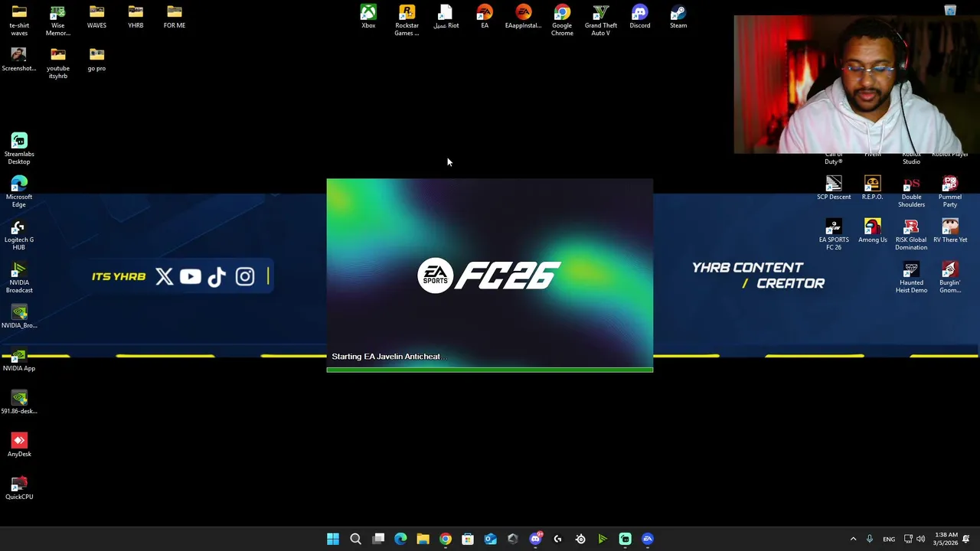Open Outlook from the taskbar

click(x=490, y=539)
